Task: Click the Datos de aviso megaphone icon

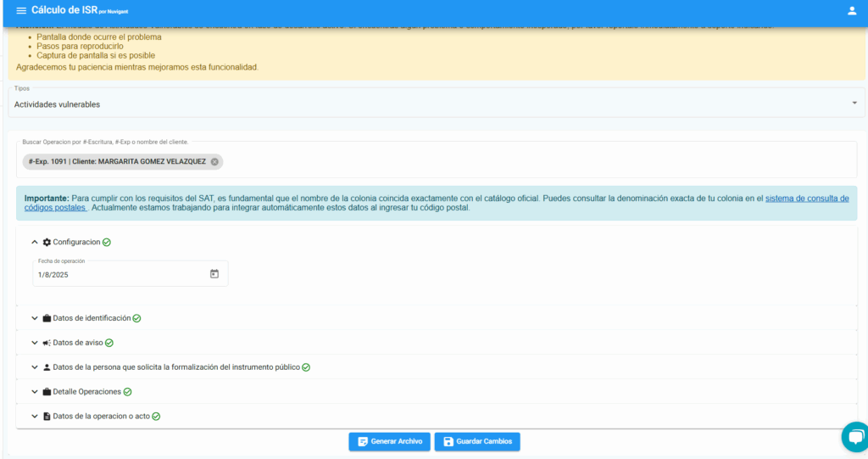Action: tap(47, 343)
